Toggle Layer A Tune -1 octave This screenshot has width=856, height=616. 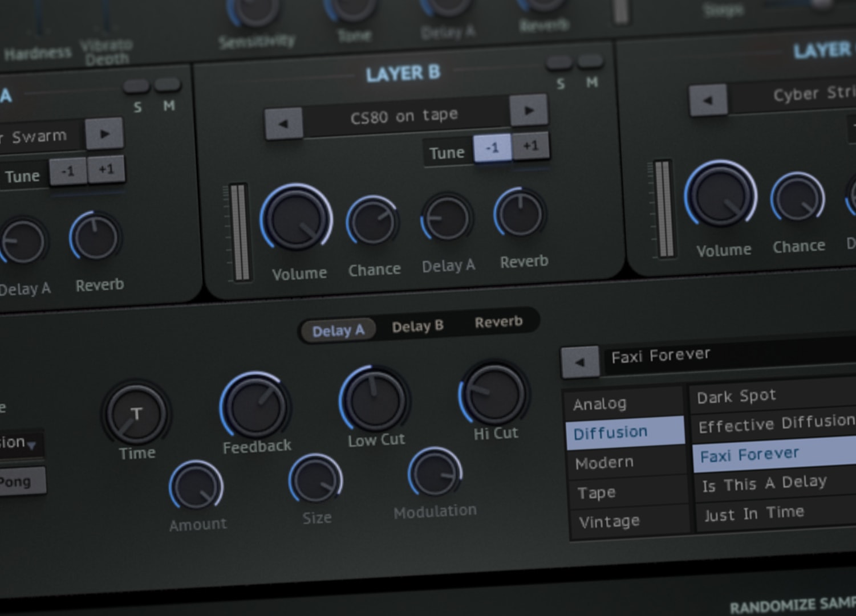68,172
